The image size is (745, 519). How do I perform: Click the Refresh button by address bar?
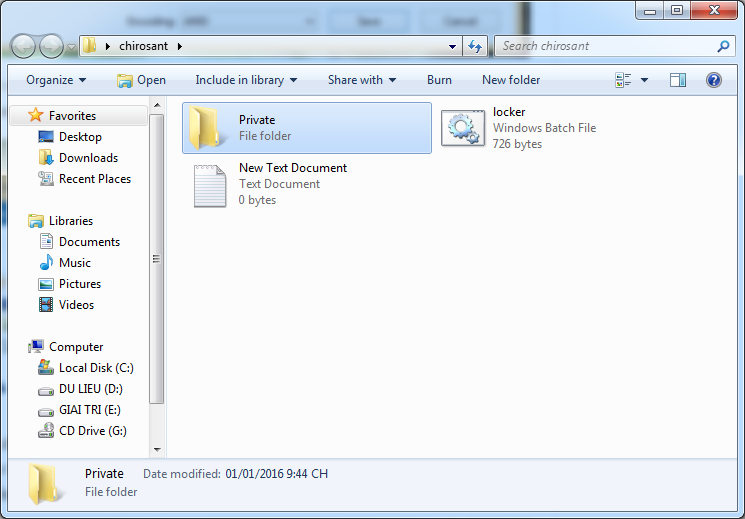pyautogui.click(x=475, y=46)
